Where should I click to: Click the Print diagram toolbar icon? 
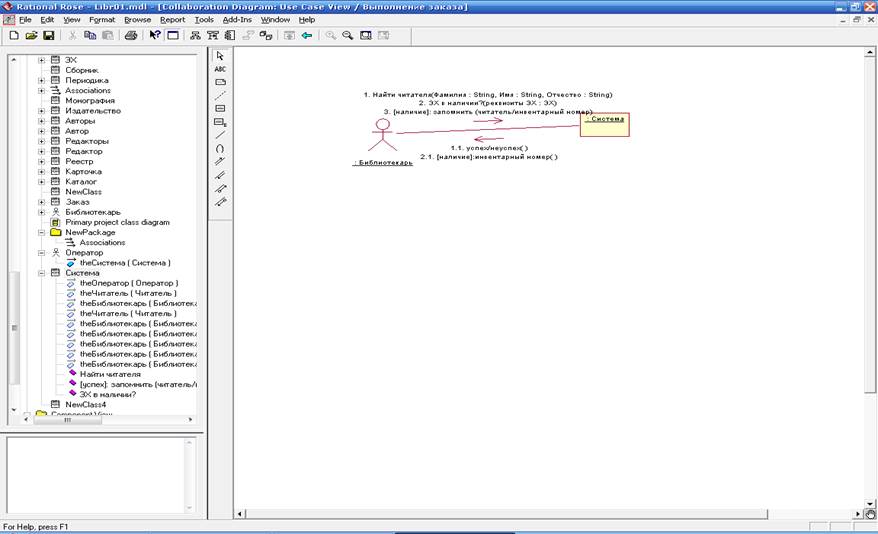[x=130, y=35]
